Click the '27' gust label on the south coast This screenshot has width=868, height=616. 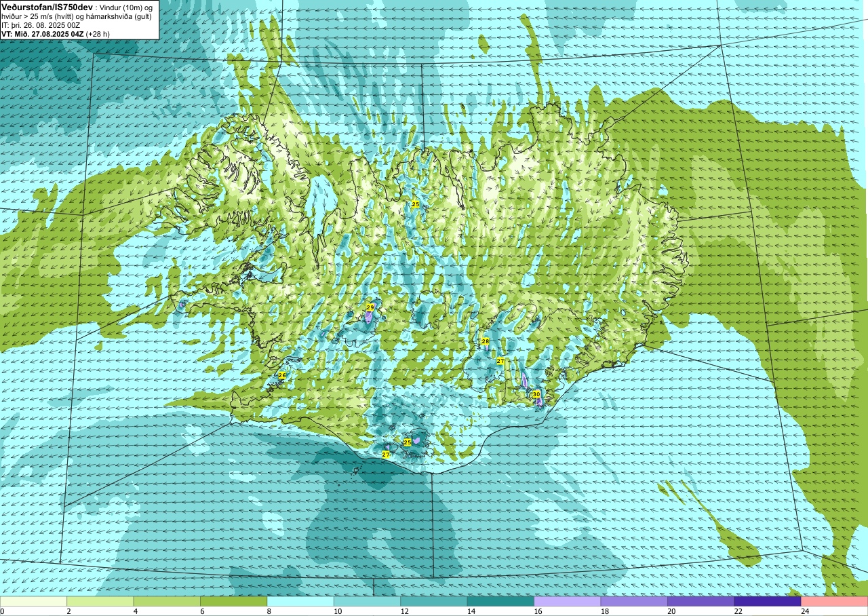386,455
